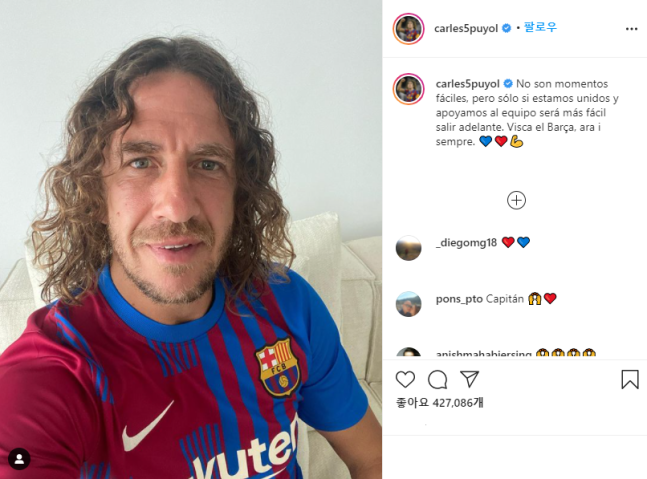Click the verified badge in header
The width and height of the screenshot is (647, 479).
tap(507, 28)
